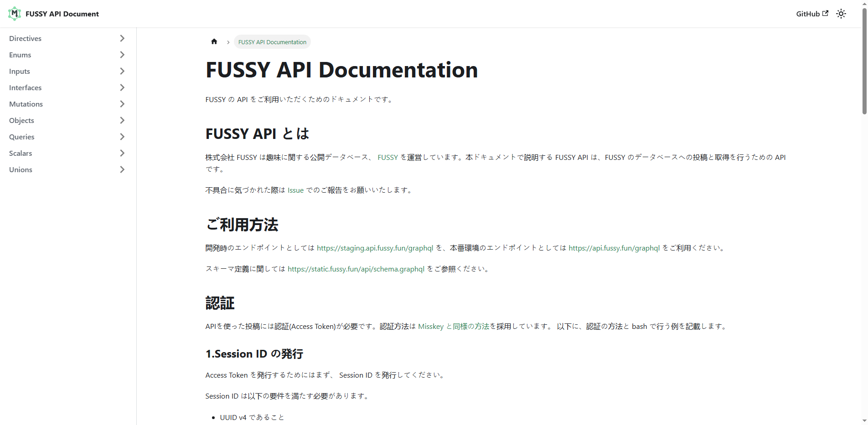Open the Misskey link
Screen dimensions: 868x425
431,326
